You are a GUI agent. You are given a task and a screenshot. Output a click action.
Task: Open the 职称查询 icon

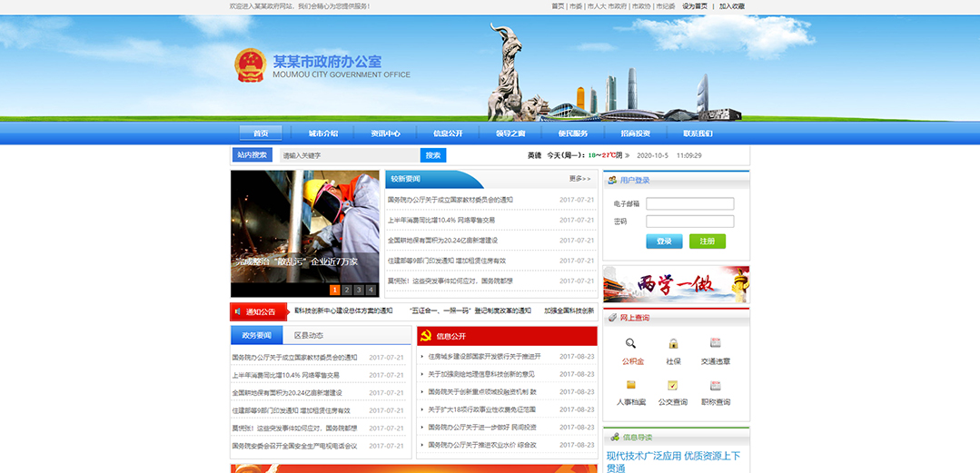tap(716, 385)
